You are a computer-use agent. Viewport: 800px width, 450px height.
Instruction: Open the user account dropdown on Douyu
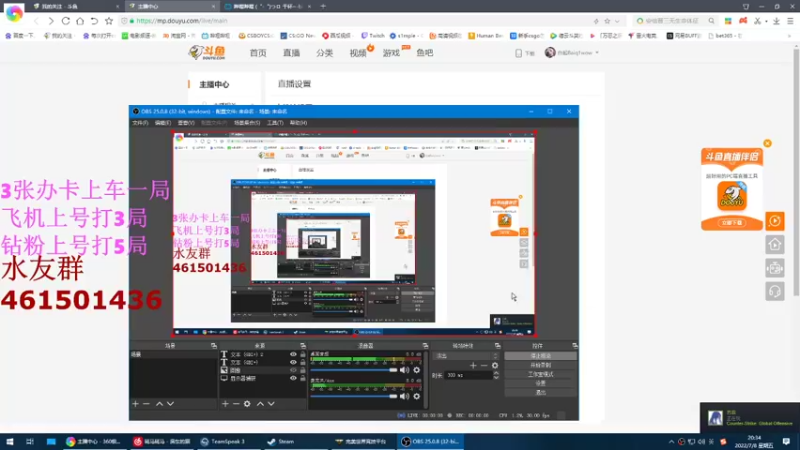point(572,53)
